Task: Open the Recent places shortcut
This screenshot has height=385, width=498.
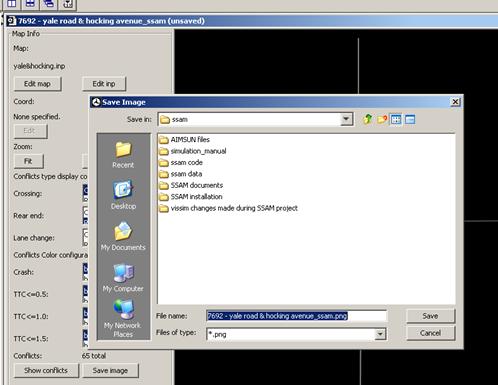Action: click(123, 155)
